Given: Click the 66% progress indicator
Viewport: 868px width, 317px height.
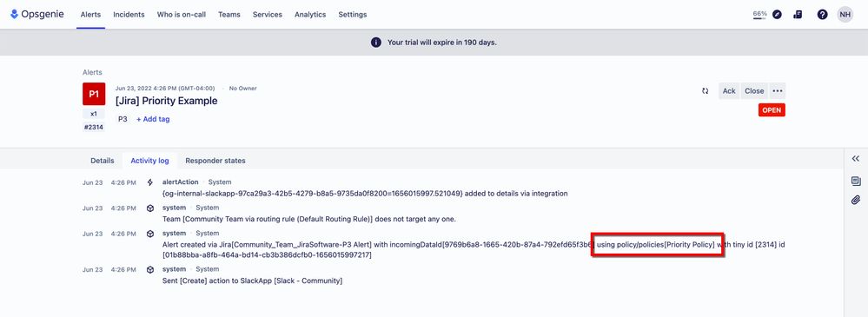Looking at the screenshot, I should [x=759, y=15].
